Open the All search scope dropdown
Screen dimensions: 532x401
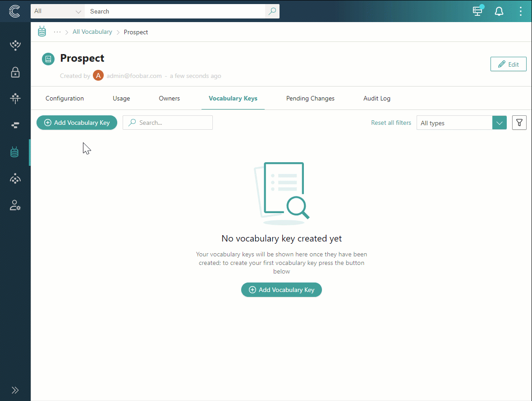point(58,11)
